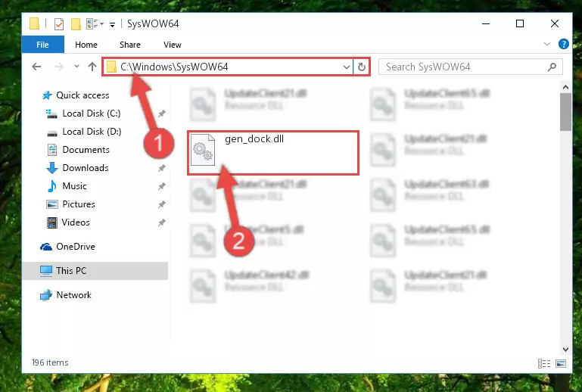Open the recent locations dropdown arrow

pyautogui.click(x=76, y=67)
